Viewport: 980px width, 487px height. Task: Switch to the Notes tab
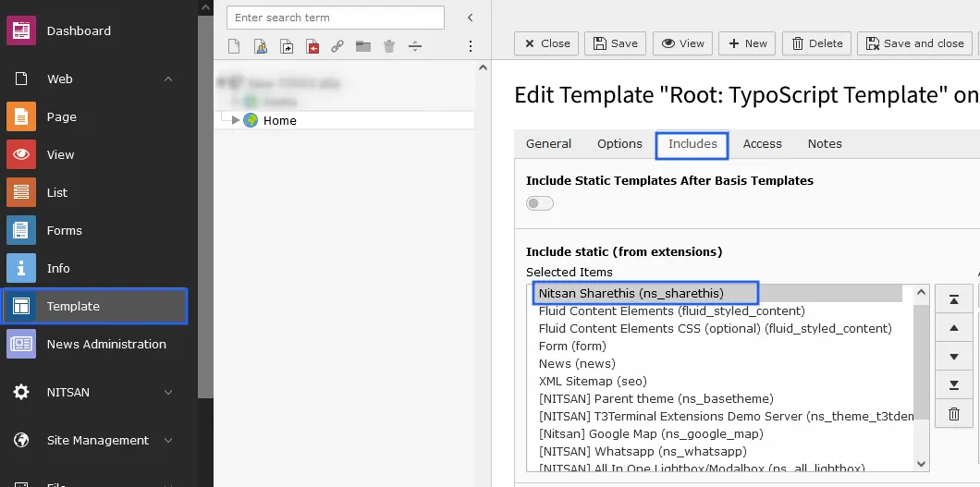tap(825, 143)
